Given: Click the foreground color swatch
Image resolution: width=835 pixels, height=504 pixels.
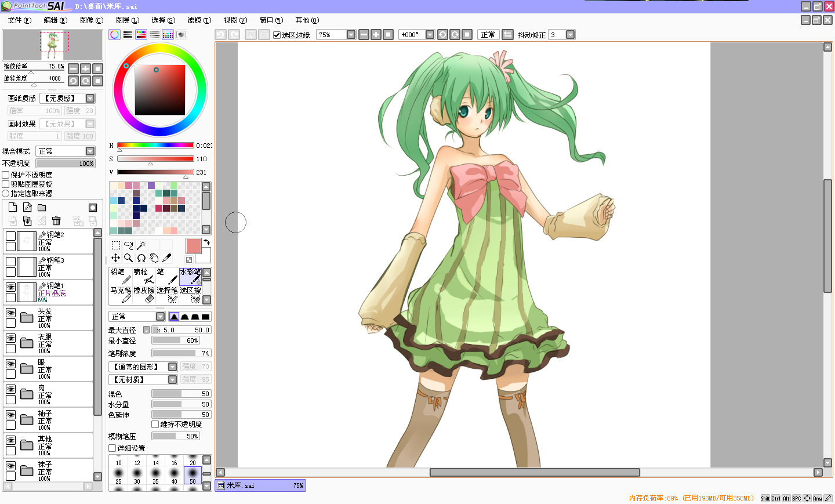Looking at the screenshot, I should (193, 245).
